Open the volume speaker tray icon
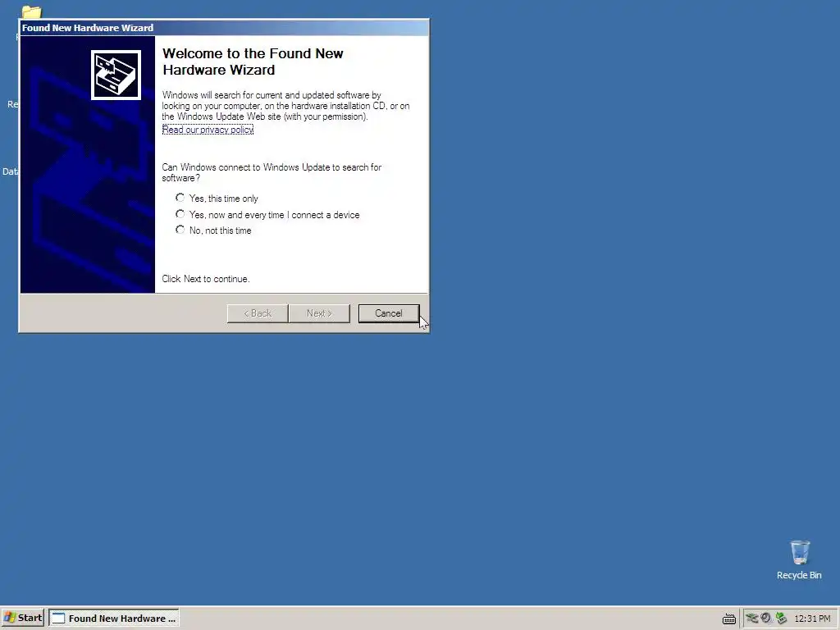Image resolution: width=840 pixels, height=630 pixels. [766, 619]
